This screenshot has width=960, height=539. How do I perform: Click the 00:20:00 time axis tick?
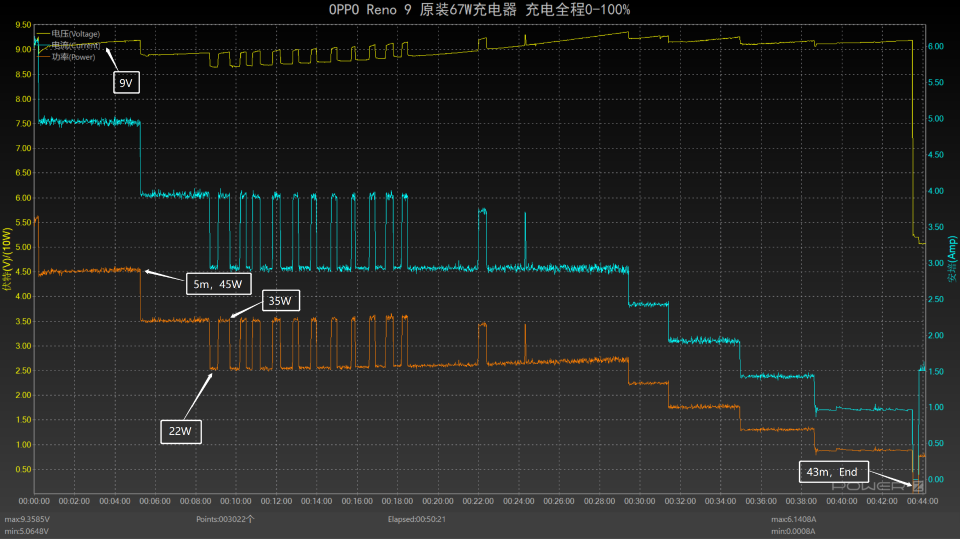pyautogui.click(x=438, y=501)
